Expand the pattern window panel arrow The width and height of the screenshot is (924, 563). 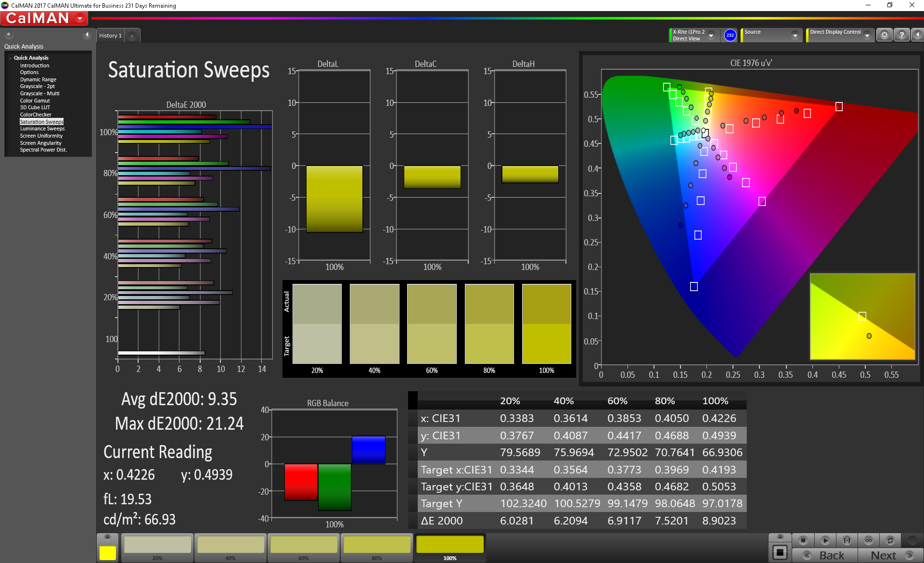click(x=107, y=537)
